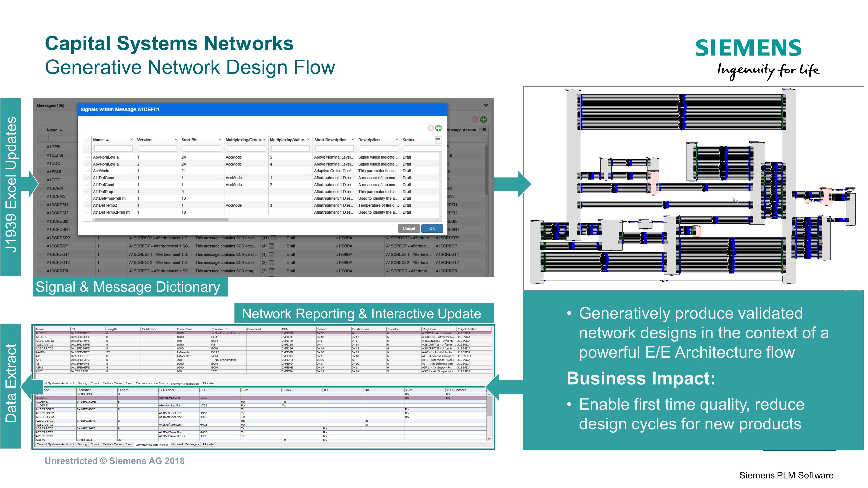Select the At1DefCond row checkbox
This screenshot has width=868, height=488.
[87, 185]
